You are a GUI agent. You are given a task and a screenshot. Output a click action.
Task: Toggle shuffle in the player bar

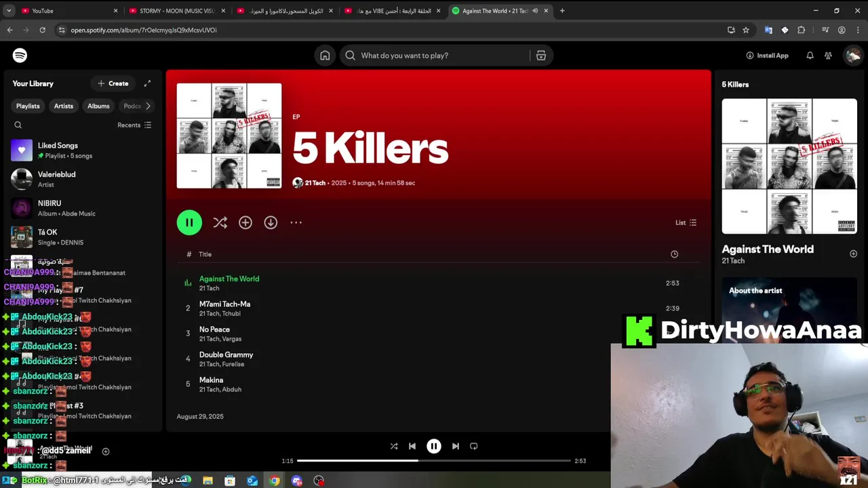click(x=394, y=446)
